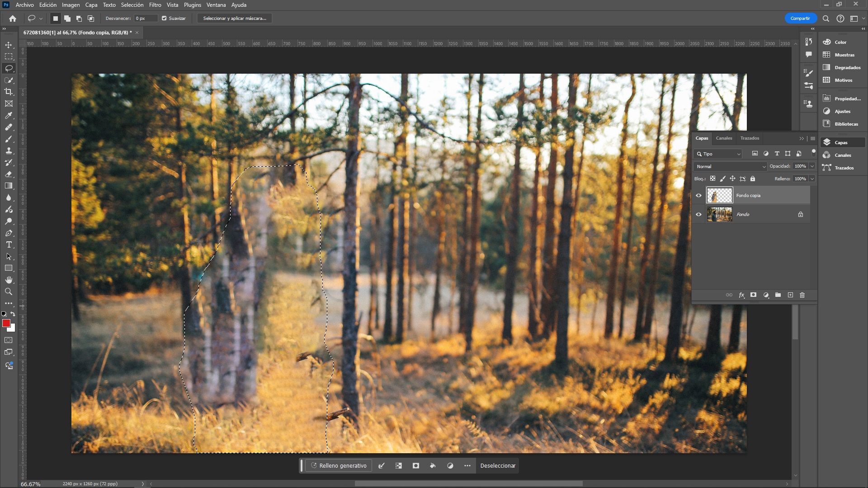
Task: Click the Home icon in options bar
Action: coord(13,19)
